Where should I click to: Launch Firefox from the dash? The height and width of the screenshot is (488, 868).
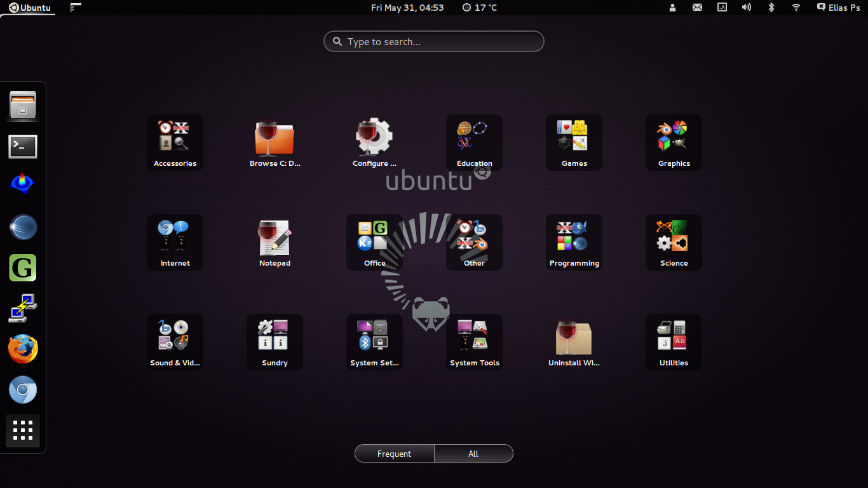pyautogui.click(x=23, y=349)
